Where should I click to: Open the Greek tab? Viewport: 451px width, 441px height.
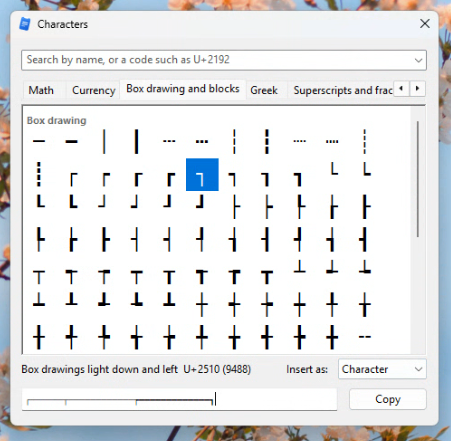click(264, 90)
